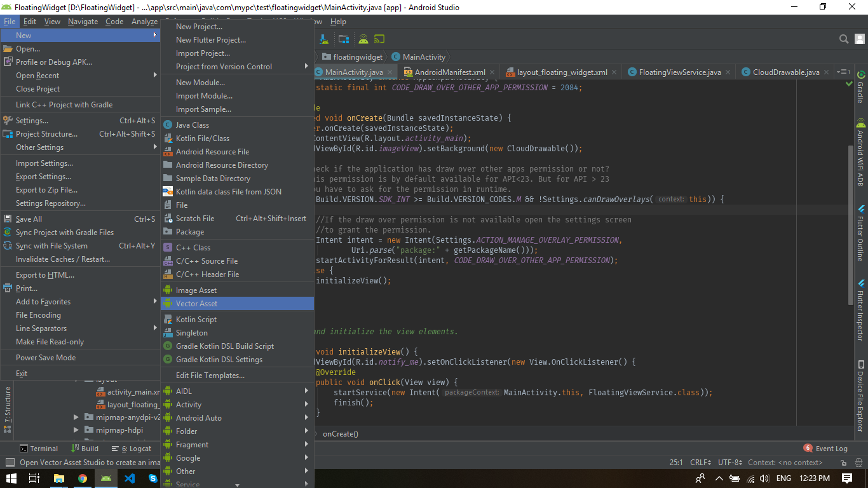Screen dimensions: 868x488
Task: Click Edit File Templates... entry
Action: 237,376
